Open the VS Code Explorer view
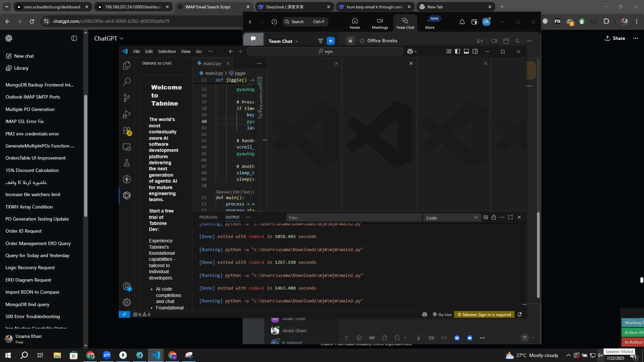This screenshot has height=362, width=644. [x=127, y=65]
